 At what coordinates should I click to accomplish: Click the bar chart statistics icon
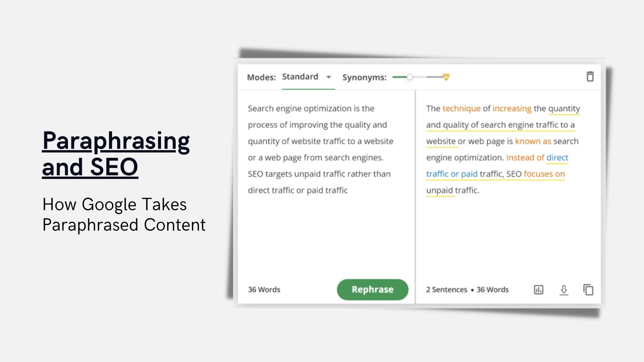click(539, 290)
